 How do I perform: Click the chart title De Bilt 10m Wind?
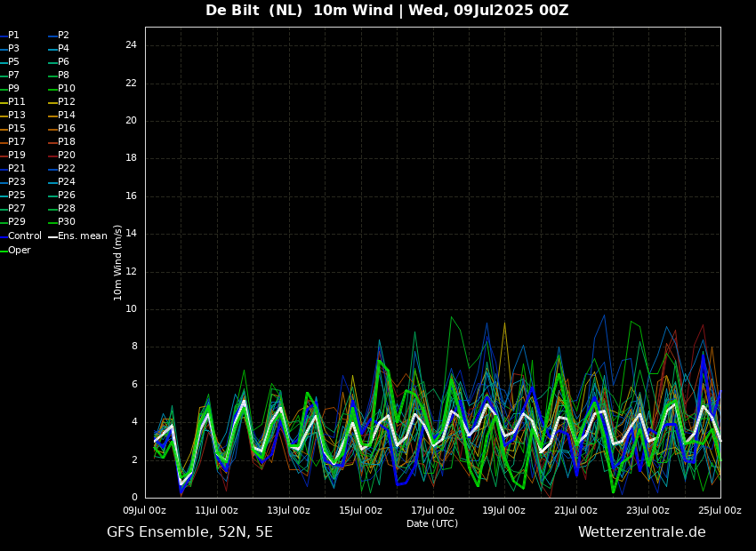click(x=387, y=11)
